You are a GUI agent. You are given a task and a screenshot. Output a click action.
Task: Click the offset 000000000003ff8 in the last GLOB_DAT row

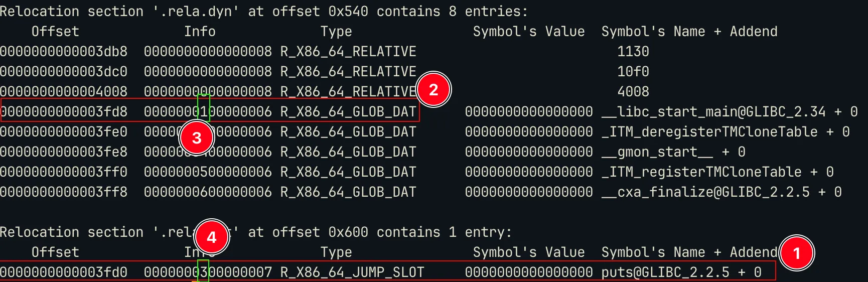[x=64, y=192]
